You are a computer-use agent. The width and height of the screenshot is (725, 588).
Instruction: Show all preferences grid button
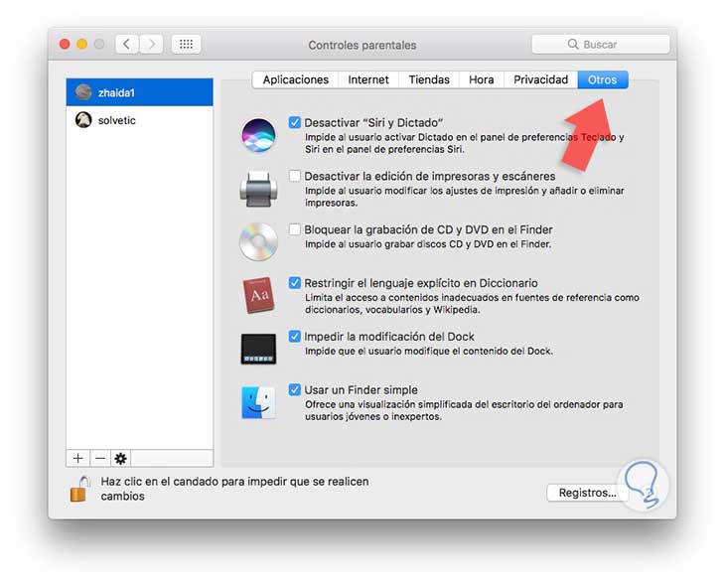click(x=186, y=45)
